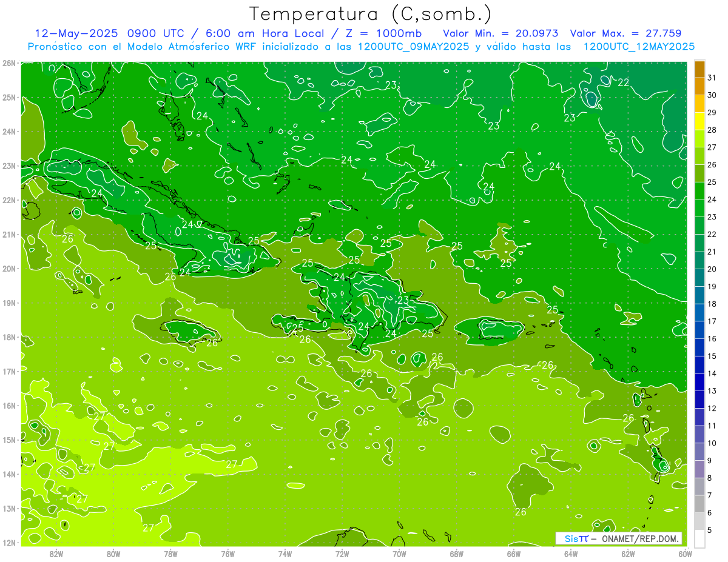
Task: Click the '78W' longitude axis label
Action: point(170,553)
